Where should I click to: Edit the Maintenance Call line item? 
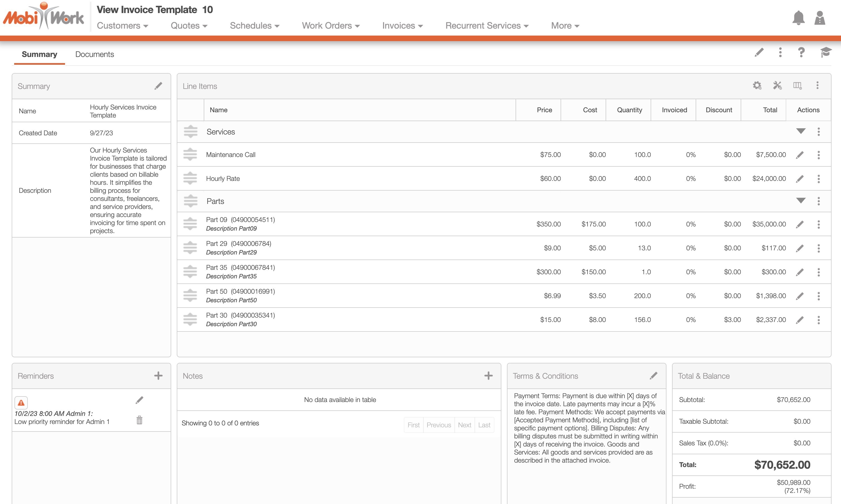[800, 155]
